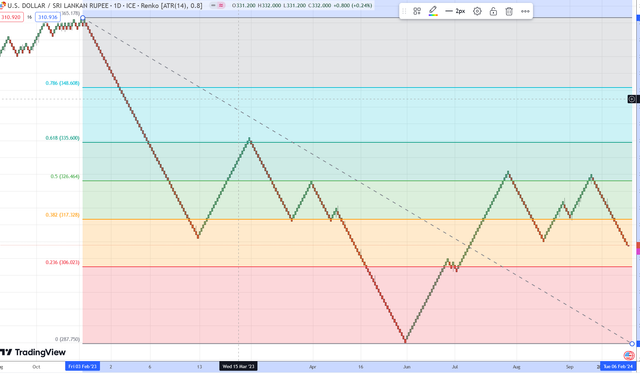Click the Fibonacci bottom-right anchor point
Screen dimensions: 640x374
click(632, 343)
